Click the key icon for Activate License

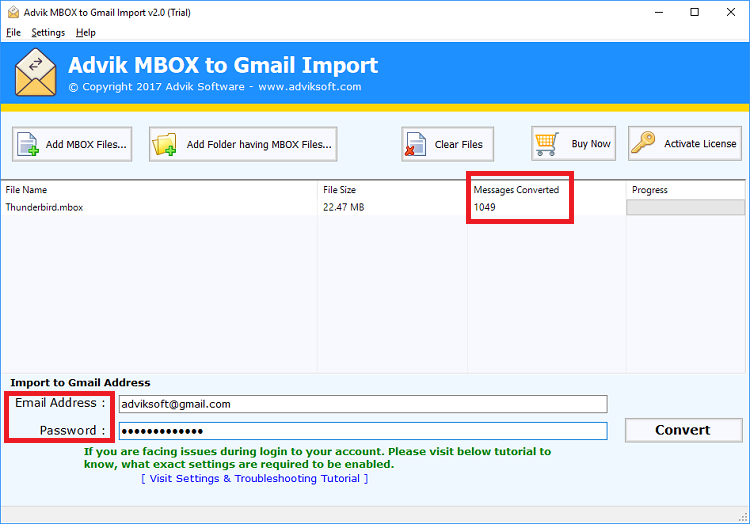[x=643, y=142]
